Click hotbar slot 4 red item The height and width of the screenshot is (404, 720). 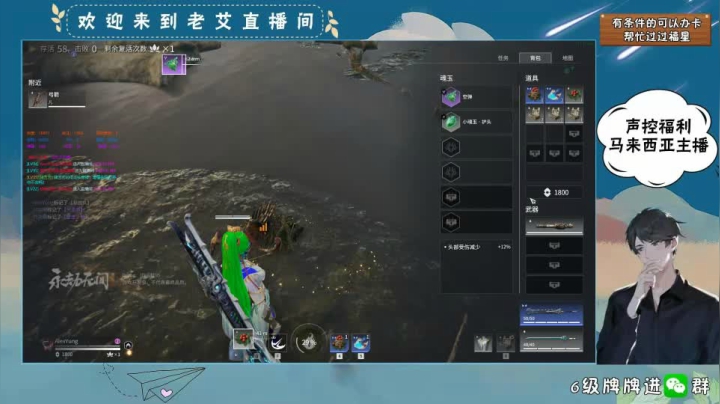point(339,343)
